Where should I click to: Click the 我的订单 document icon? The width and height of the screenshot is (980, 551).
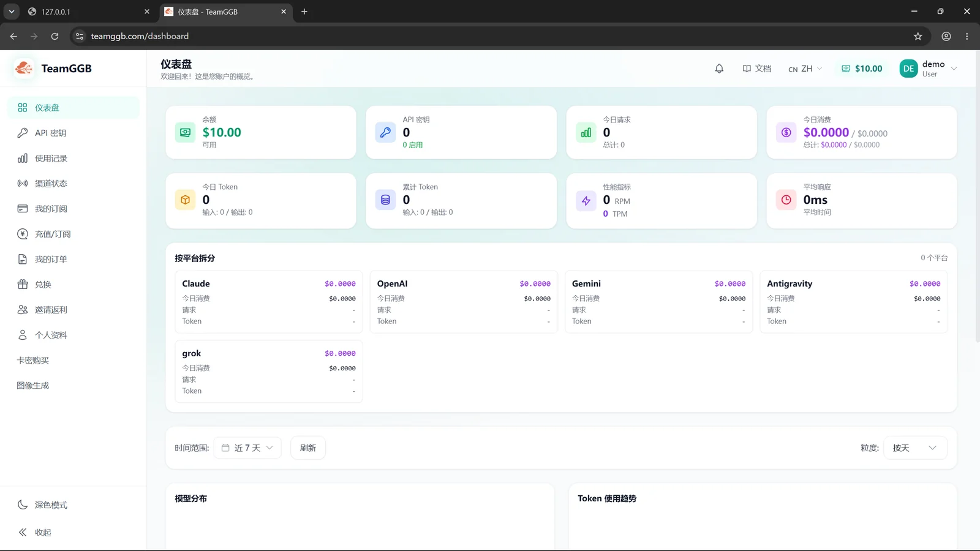23,259
